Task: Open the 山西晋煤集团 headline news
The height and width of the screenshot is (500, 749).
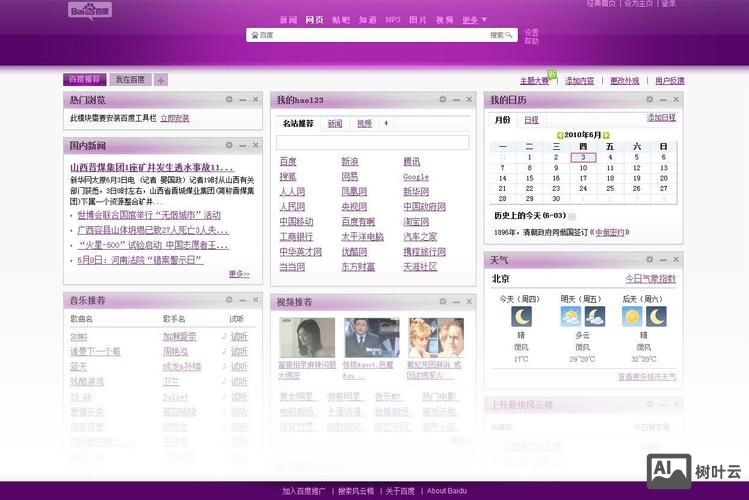Action: [152, 168]
